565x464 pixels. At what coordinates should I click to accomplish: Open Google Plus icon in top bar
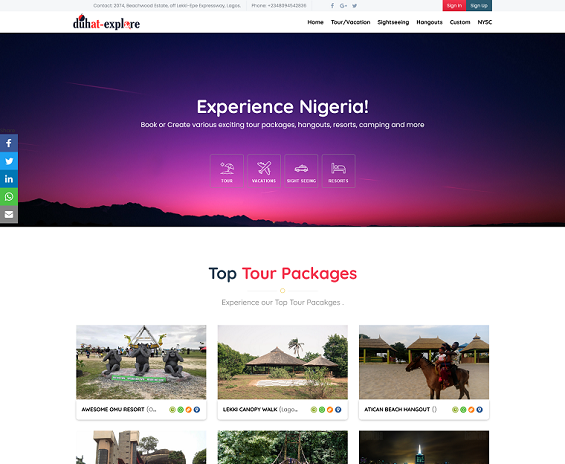click(x=343, y=5)
